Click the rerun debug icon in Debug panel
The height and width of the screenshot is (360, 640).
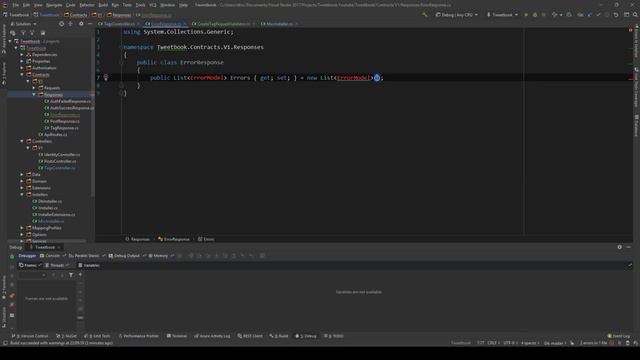[x=12, y=256]
